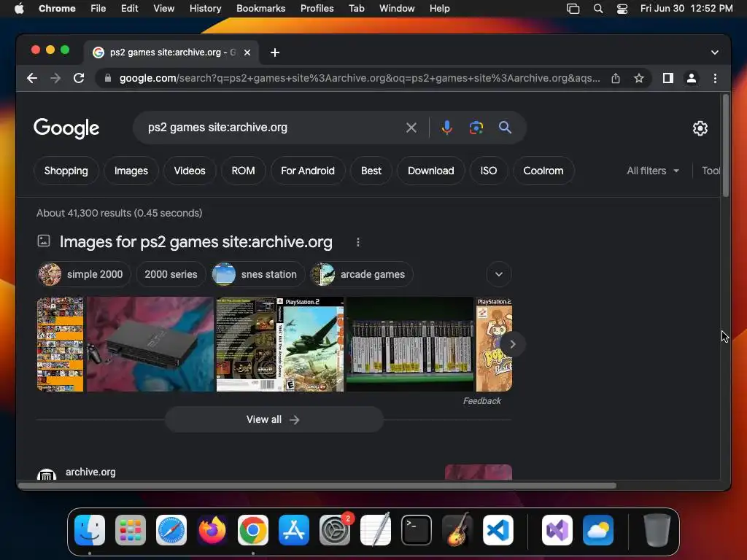Open Spotlight search in menu bar

click(598, 9)
